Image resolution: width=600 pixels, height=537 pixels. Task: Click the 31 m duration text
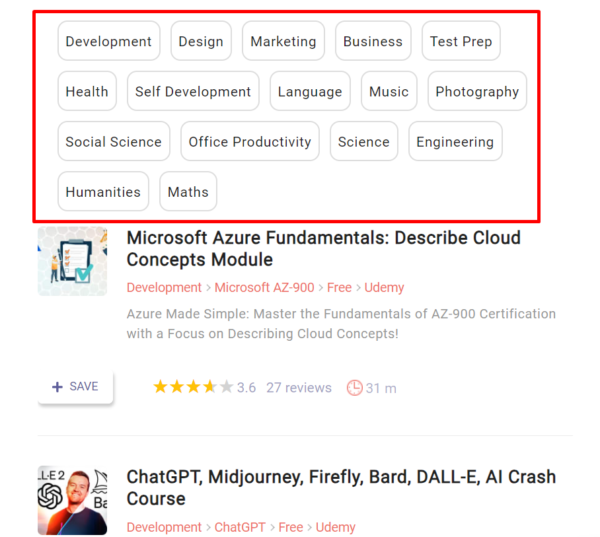pyautogui.click(x=381, y=388)
